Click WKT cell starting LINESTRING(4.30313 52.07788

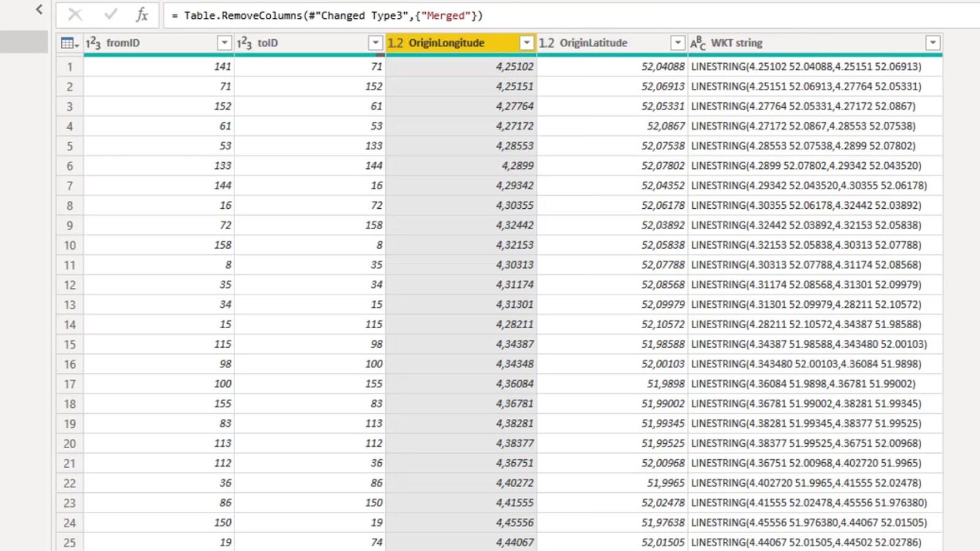[815, 265]
